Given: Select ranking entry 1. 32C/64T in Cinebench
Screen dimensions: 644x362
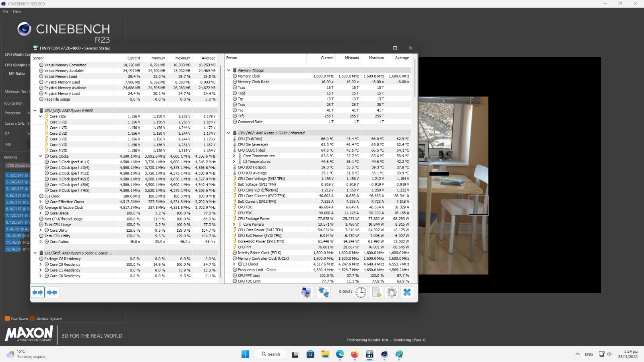Looking at the screenshot, I should click(x=17, y=175).
